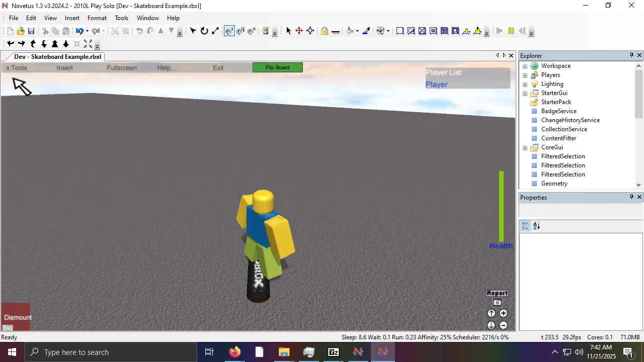Toggle the grid snap off button
The height and width of the screenshot is (362, 644).
click(x=252, y=31)
